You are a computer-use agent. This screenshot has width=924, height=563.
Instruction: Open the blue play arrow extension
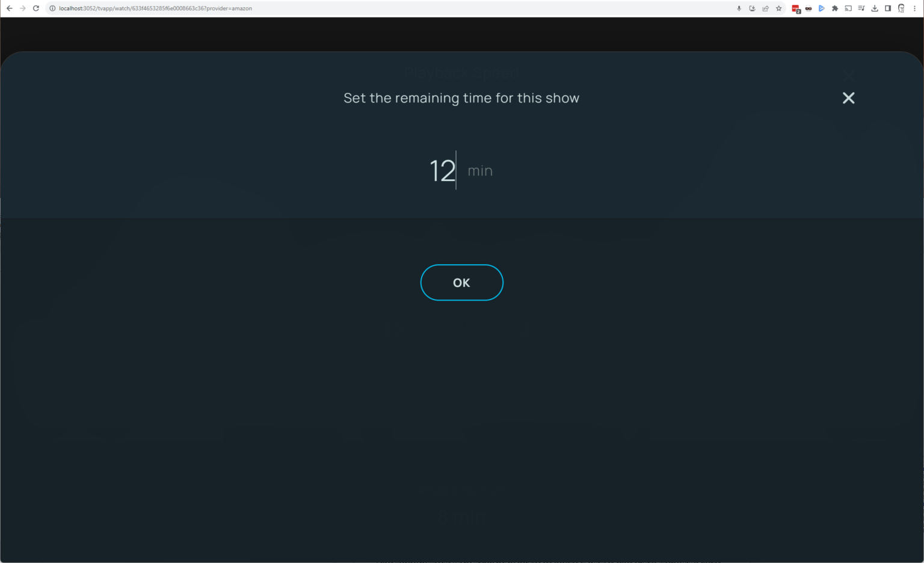click(822, 8)
